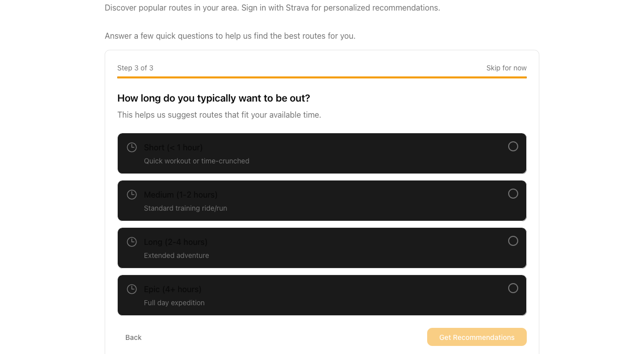The height and width of the screenshot is (354, 644).
Task: Choose the Long (2-4 hours) radio button
Action: click(513, 241)
